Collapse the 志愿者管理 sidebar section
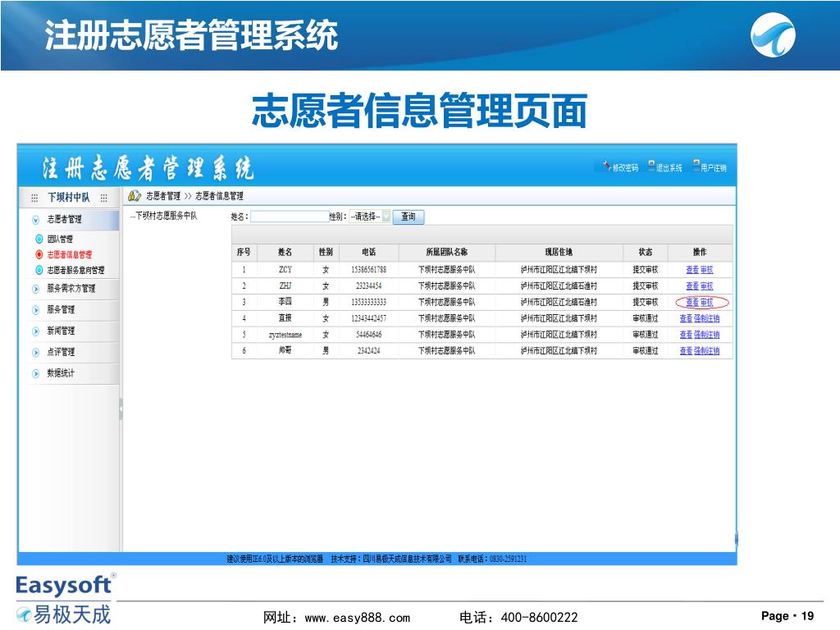 point(35,220)
